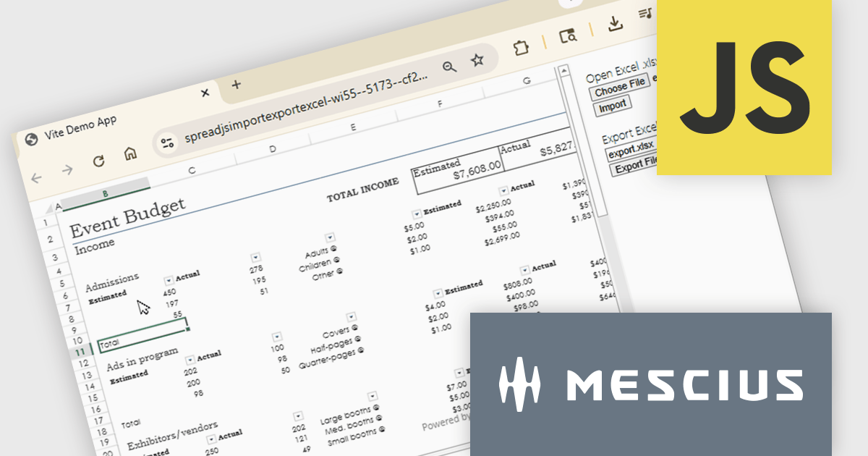Viewport: 868px width, 456px height.
Task: Open Actual filter dropdown under Exhibitors/vendors
Action: [211, 439]
